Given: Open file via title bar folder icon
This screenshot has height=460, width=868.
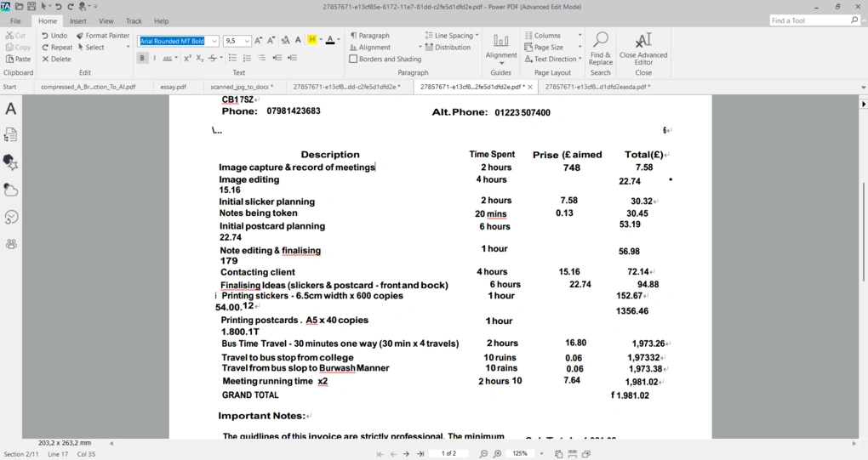Looking at the screenshot, I should click(20, 7).
